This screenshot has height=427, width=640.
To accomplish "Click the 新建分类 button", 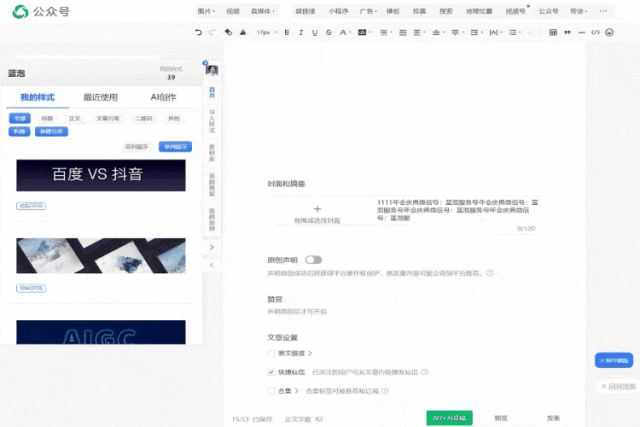I will (51, 131).
